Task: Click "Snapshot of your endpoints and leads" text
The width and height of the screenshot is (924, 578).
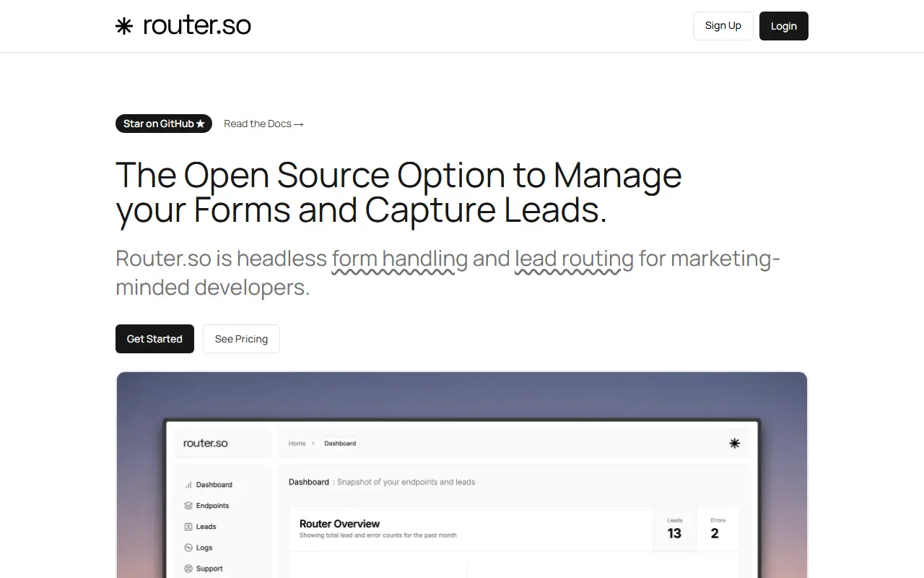Action: [406, 482]
